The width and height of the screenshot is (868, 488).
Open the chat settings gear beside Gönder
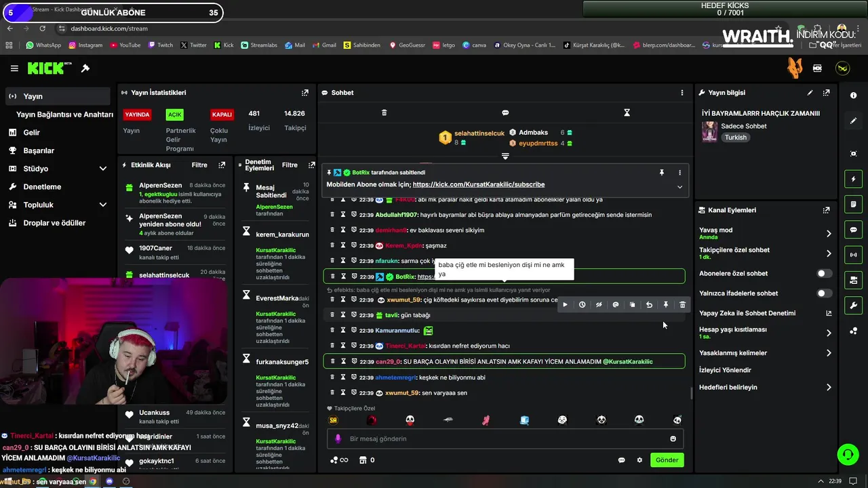pos(639,460)
